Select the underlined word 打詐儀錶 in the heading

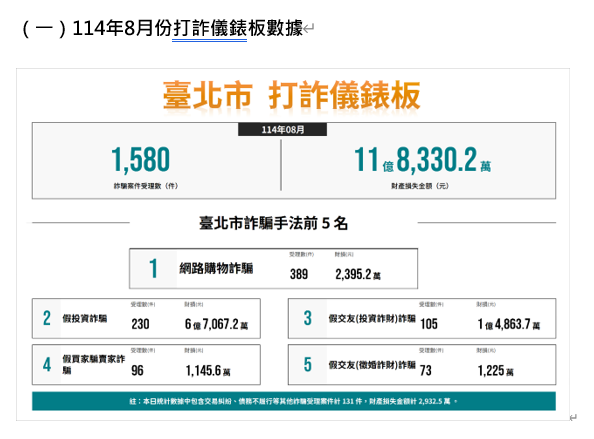[209, 29]
